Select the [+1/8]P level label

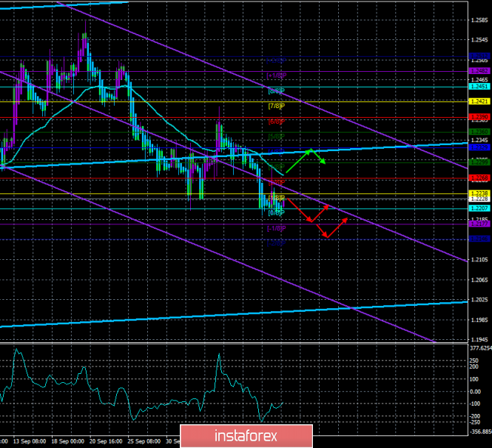(x=275, y=76)
